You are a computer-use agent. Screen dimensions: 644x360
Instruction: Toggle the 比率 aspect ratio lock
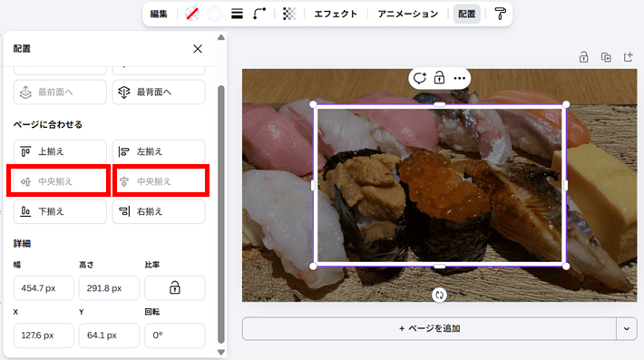pos(175,287)
